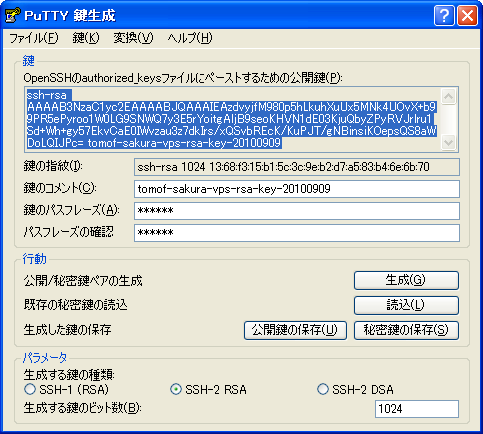Click the 生成する鍵のビット数(B) label
The width and height of the screenshot is (483, 434).
click(82, 408)
